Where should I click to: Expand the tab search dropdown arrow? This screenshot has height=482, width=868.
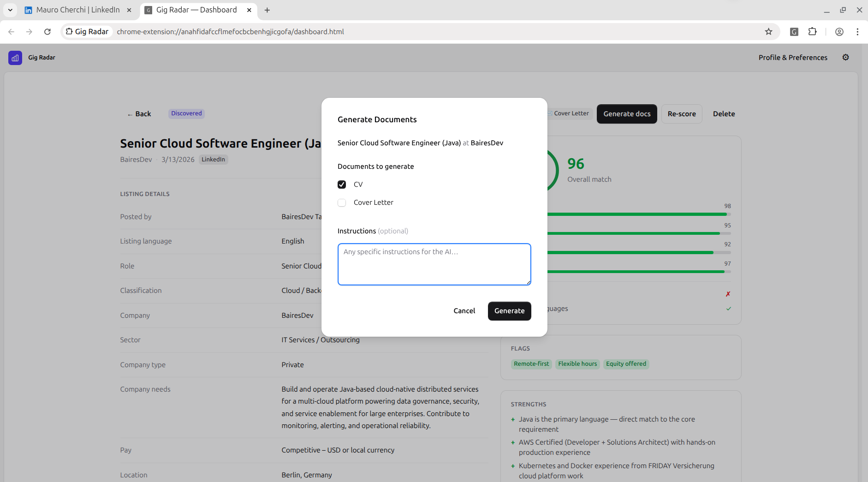pos(10,10)
